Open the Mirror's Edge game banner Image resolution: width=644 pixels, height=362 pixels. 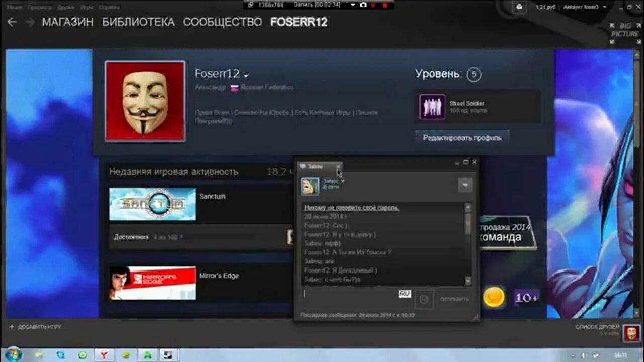[x=152, y=283]
